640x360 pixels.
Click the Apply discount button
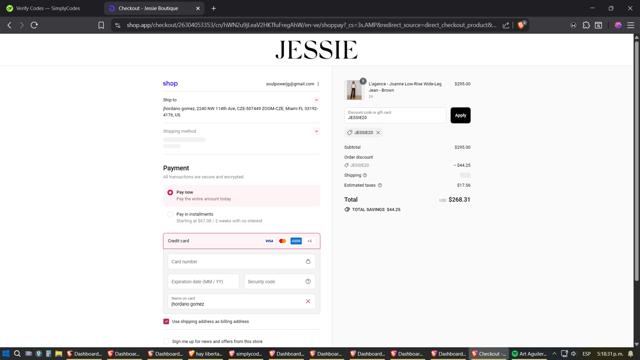[460, 115]
